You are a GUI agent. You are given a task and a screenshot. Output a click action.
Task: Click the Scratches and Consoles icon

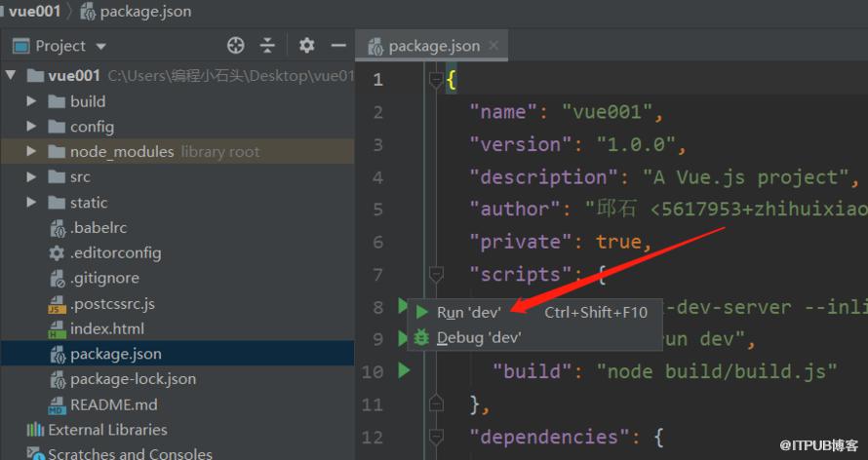coord(35,454)
